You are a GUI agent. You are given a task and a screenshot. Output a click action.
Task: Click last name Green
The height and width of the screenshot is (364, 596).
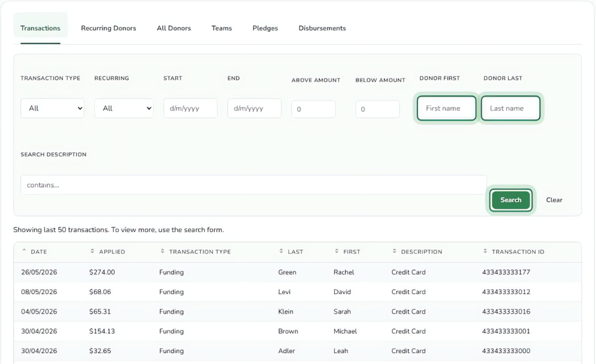click(x=287, y=272)
